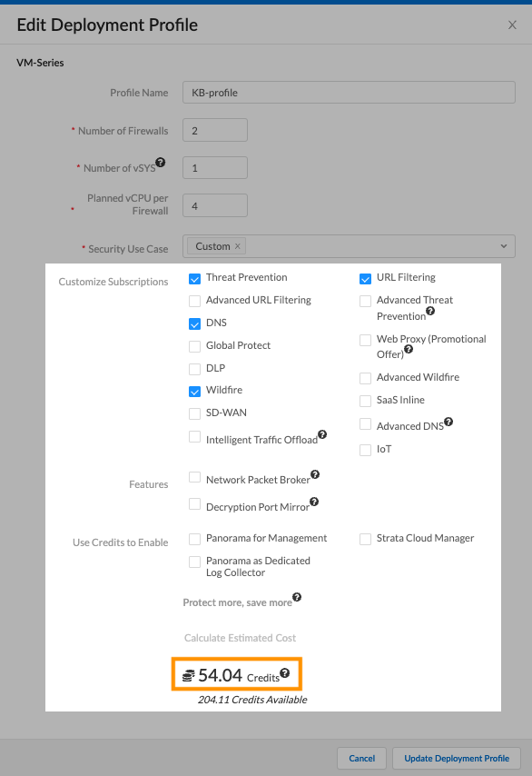Open the Intelligent Traffic Offload help icon
This screenshot has width=532, height=776.
(322, 433)
